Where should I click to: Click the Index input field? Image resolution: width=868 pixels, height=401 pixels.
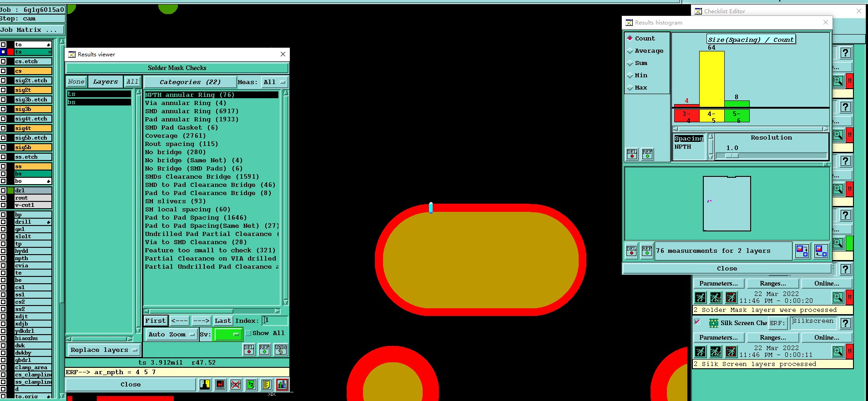point(275,321)
